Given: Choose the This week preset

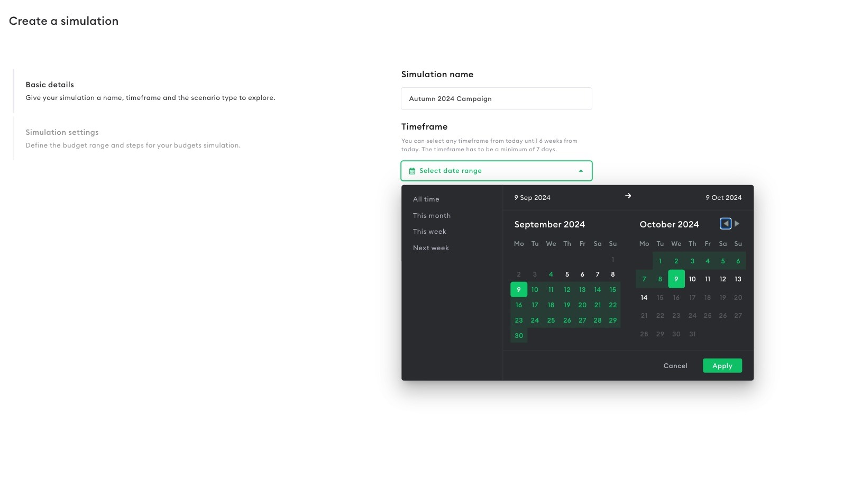Looking at the screenshot, I should click(x=429, y=231).
